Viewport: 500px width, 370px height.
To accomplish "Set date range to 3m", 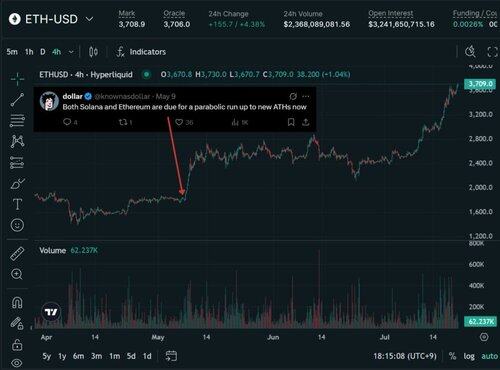I will pos(97,356).
